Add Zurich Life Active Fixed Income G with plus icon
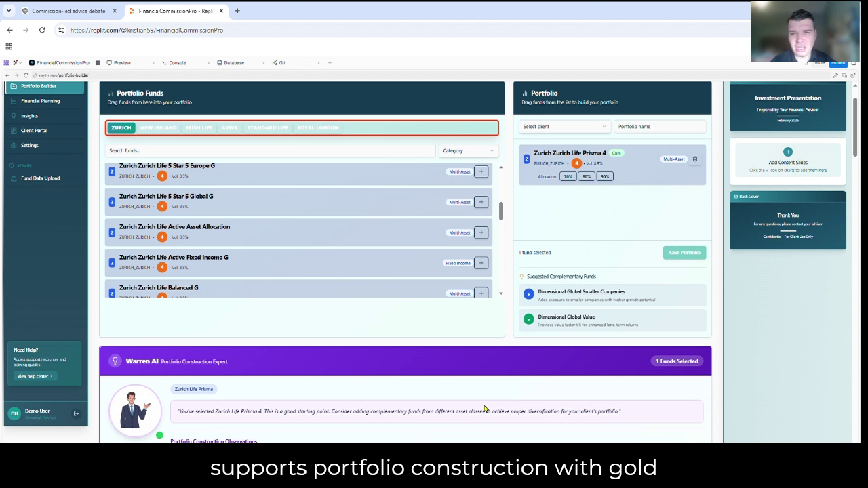 tap(481, 263)
